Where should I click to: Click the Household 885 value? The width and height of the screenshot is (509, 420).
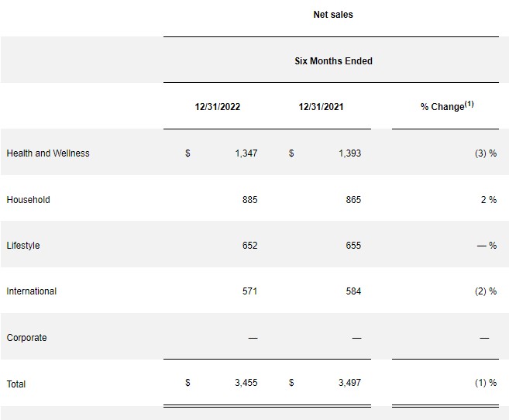point(249,200)
